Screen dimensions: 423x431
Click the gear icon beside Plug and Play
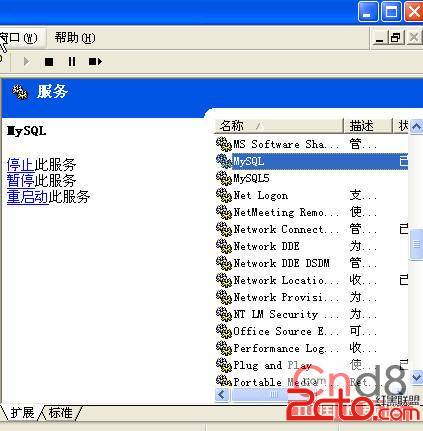(x=224, y=365)
